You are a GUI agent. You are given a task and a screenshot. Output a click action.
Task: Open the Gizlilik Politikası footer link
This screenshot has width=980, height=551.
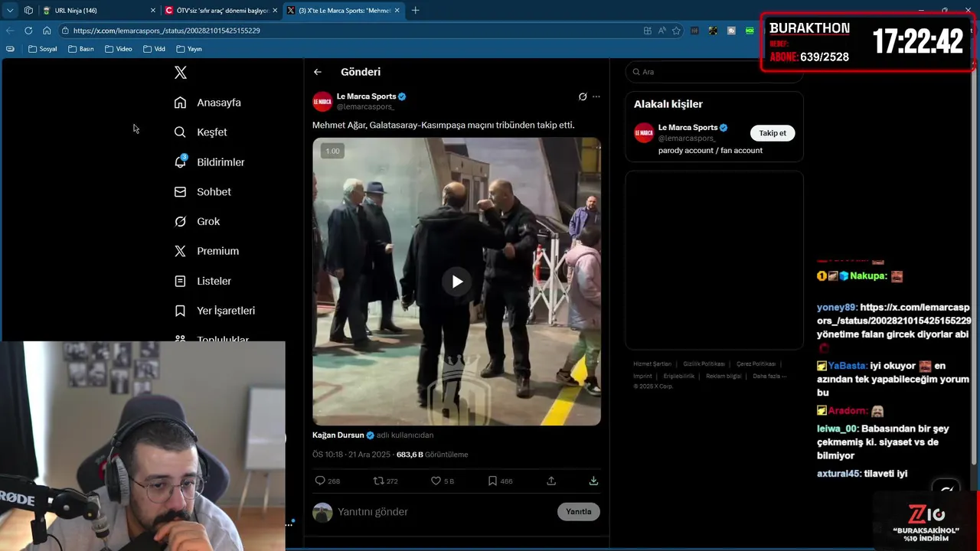coord(704,364)
